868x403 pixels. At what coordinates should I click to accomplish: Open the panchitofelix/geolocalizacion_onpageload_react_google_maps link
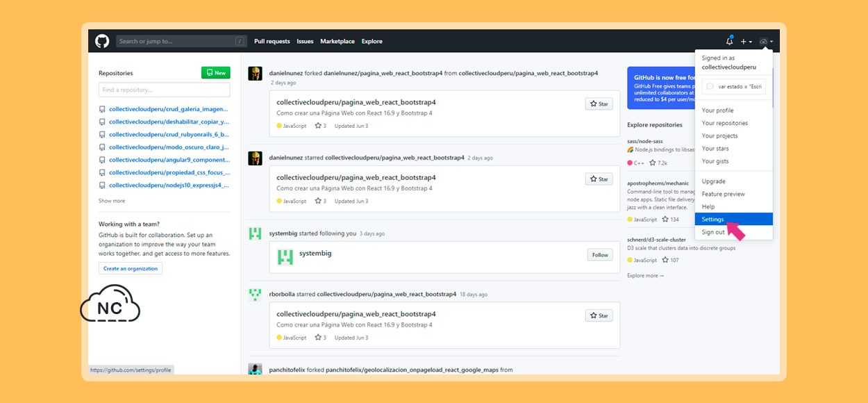coord(412,370)
